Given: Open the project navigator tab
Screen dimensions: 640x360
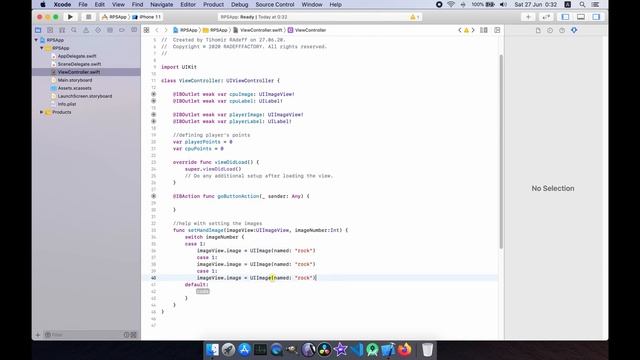Looking at the screenshot, I should [x=38, y=30].
